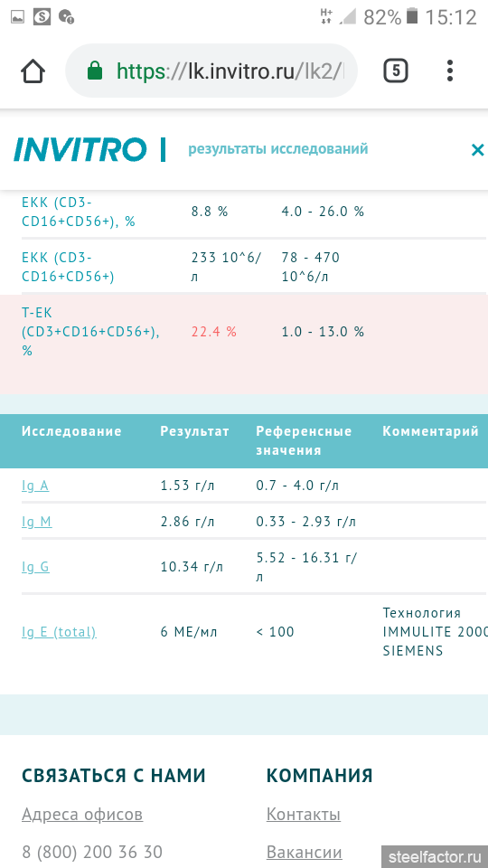Tap the phone number 8 (800) 200 36 30
The height and width of the screenshot is (868, 488).
92,852
